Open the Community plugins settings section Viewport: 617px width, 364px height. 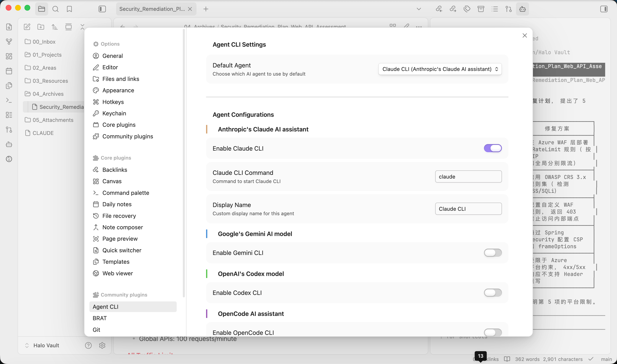128,136
